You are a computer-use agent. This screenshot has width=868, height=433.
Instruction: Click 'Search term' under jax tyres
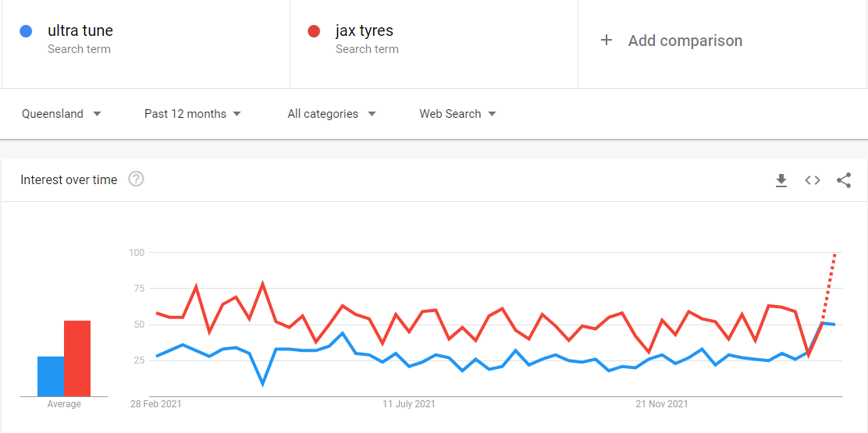pos(367,49)
